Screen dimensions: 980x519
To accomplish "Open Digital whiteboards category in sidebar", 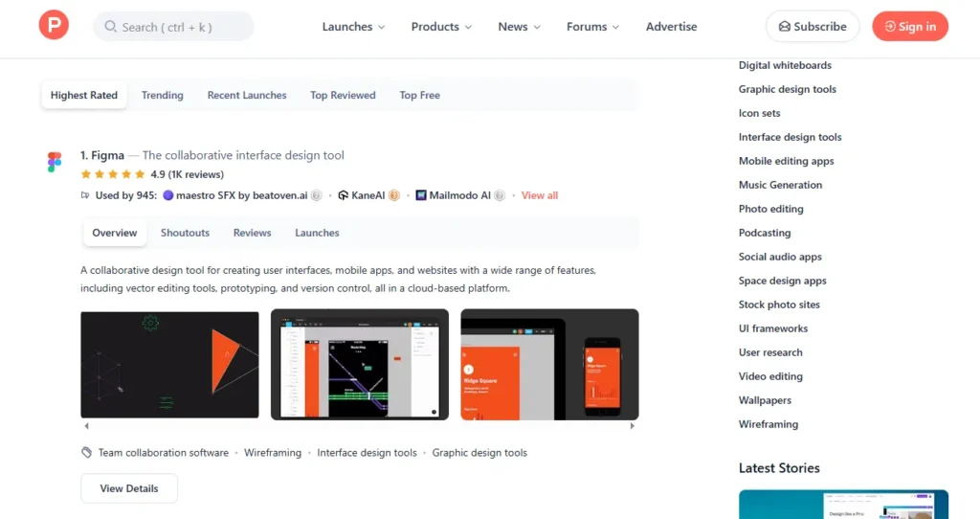I will (785, 65).
